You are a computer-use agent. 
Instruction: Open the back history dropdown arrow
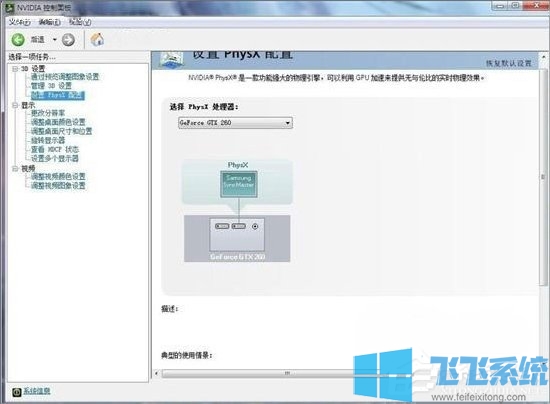[x=55, y=40]
